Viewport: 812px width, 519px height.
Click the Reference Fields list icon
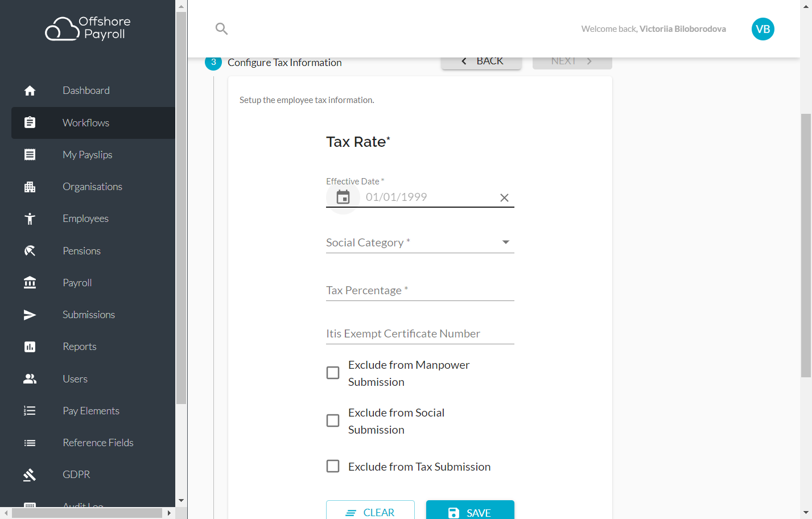pyautogui.click(x=30, y=443)
